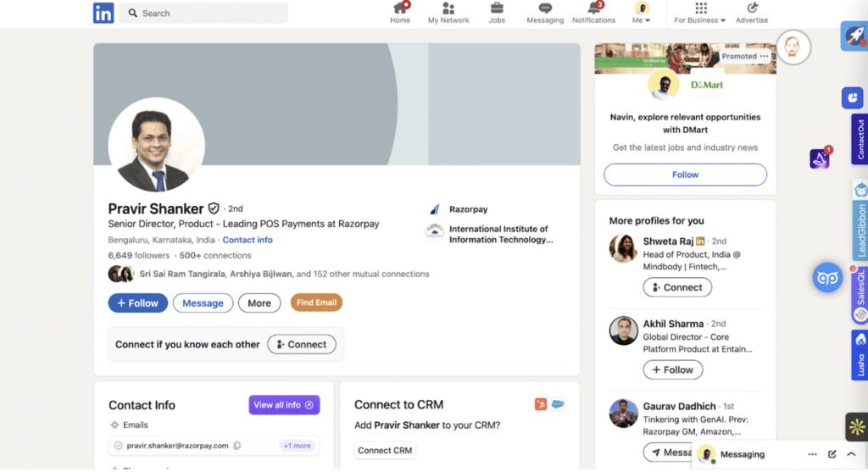The height and width of the screenshot is (472, 868).
Task: Click the verified shield badge beside Pravir Shanker
Action: 214,208
